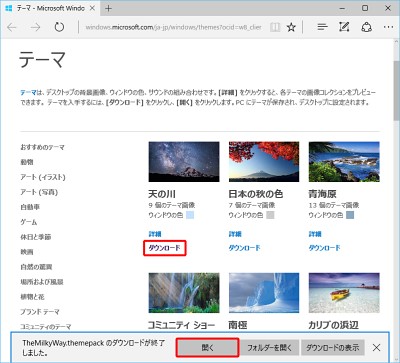Click ダウンロード link under 天の川
Screen dimensions: 400x363
pyautogui.click(x=164, y=248)
